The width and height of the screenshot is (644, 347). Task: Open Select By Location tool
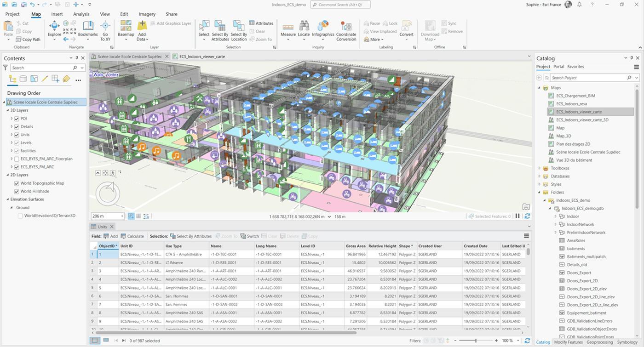pos(239,30)
